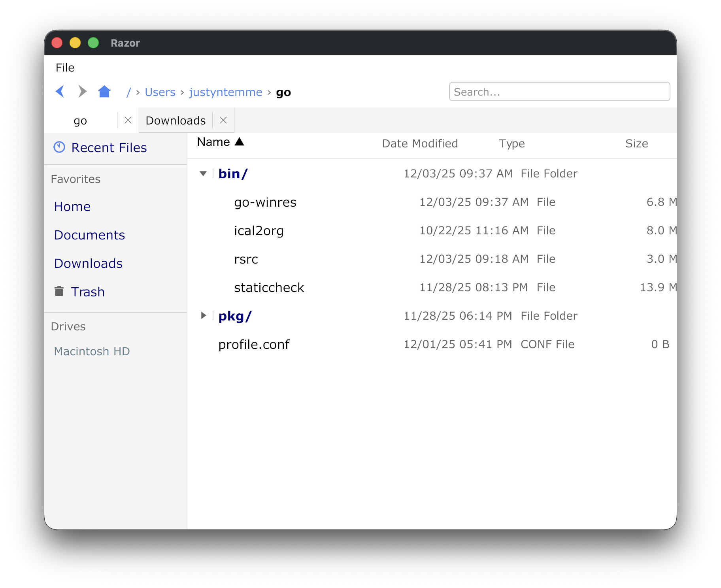Image resolution: width=721 pixels, height=588 pixels.
Task: Go forward with the right arrow icon
Action: [82, 91]
